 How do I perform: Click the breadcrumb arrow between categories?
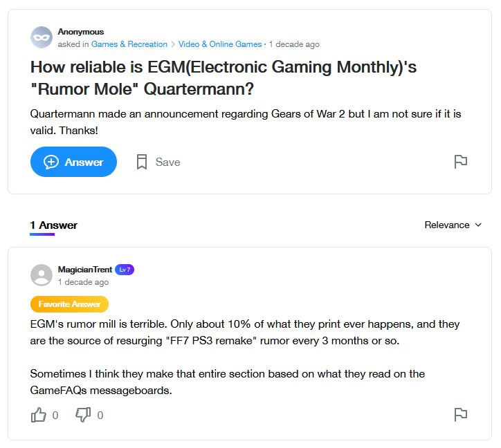173,44
